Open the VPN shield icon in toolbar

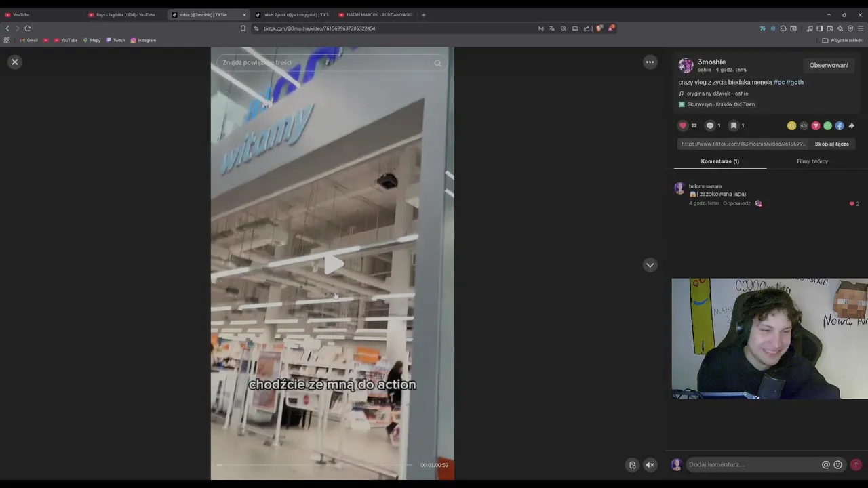tap(850, 28)
